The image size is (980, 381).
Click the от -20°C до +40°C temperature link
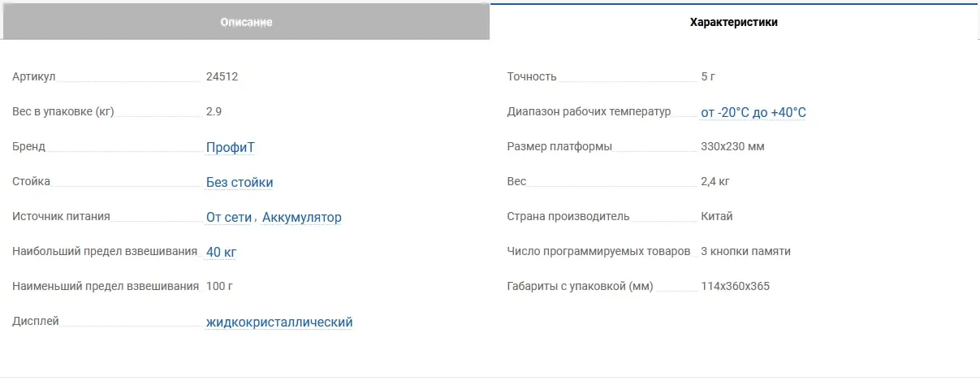click(x=753, y=112)
